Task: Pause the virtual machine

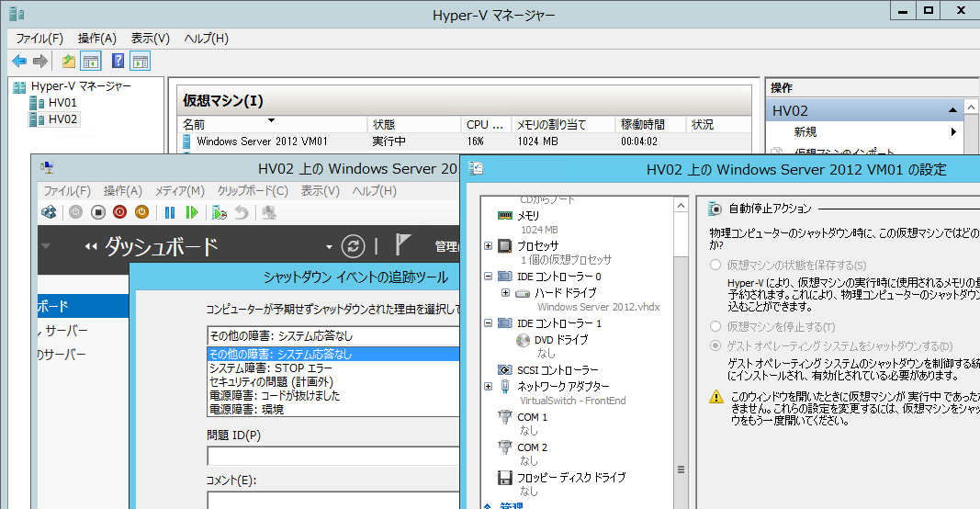Action: tap(169, 212)
